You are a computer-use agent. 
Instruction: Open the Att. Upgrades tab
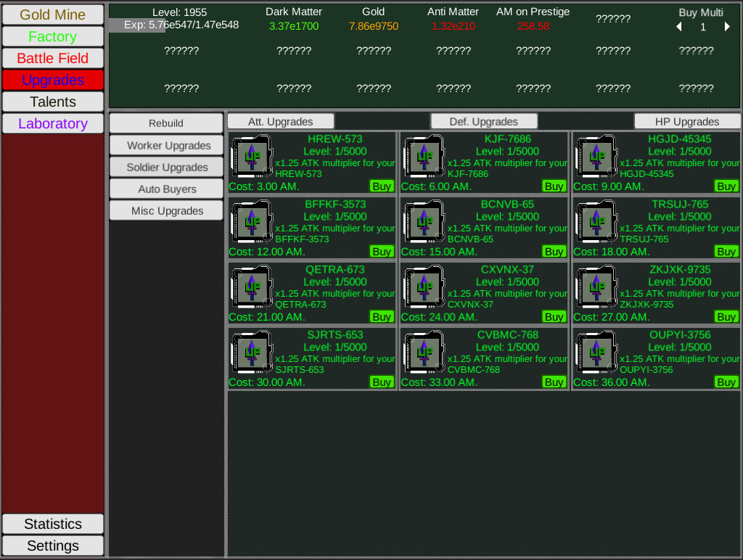point(281,122)
